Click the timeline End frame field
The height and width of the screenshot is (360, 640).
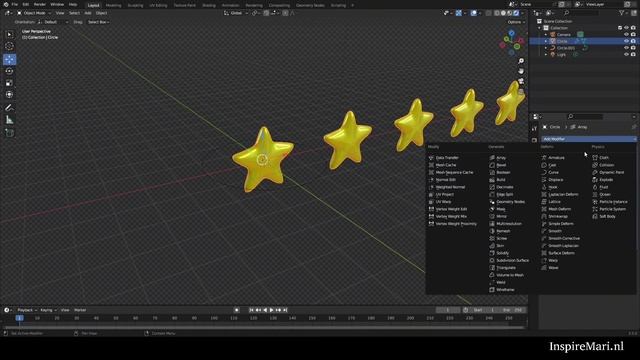pyautogui.click(x=512, y=310)
